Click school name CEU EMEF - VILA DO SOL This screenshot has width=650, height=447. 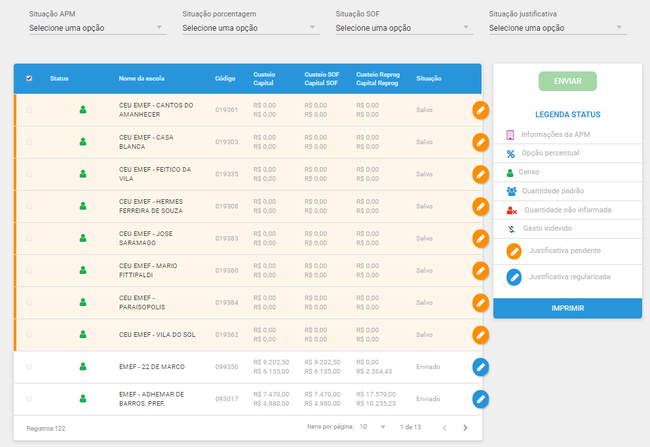pyautogui.click(x=157, y=335)
